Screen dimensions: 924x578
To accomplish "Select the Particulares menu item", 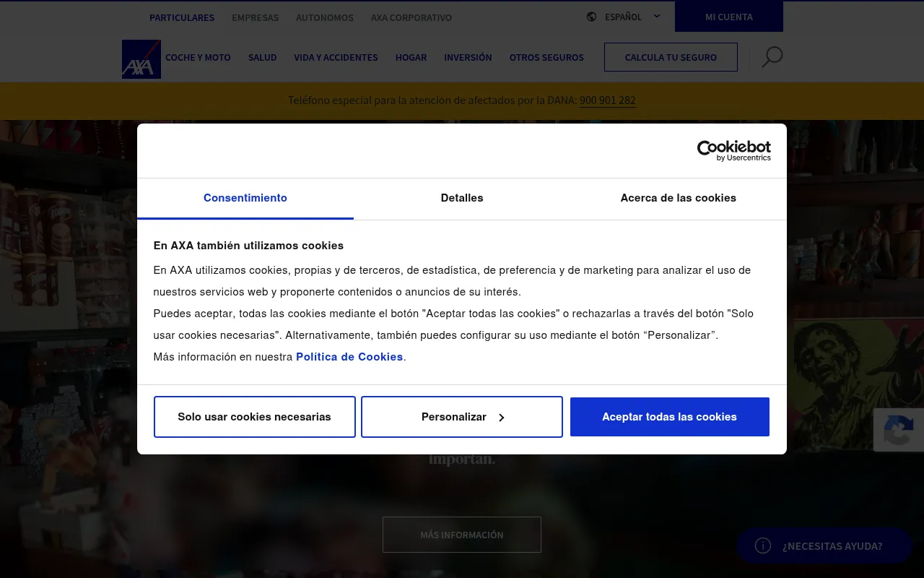I will (182, 17).
